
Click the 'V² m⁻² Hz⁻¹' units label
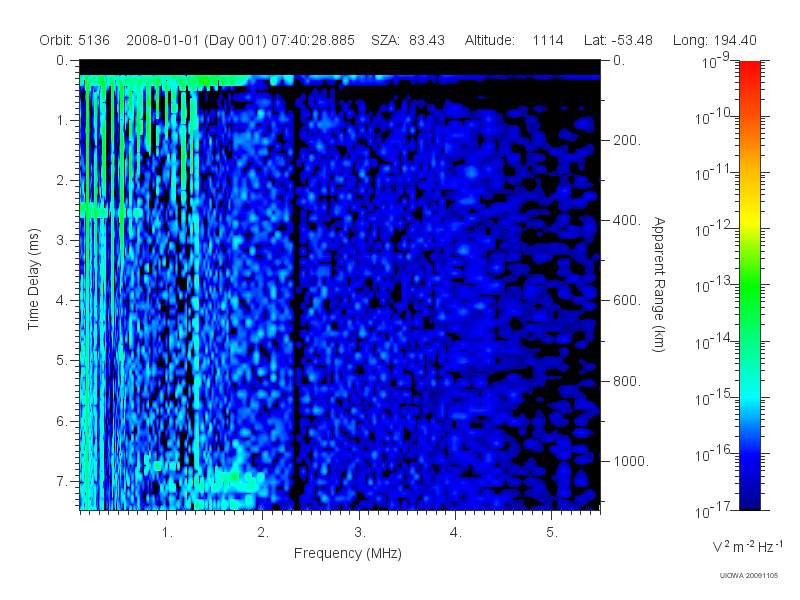coord(747,546)
